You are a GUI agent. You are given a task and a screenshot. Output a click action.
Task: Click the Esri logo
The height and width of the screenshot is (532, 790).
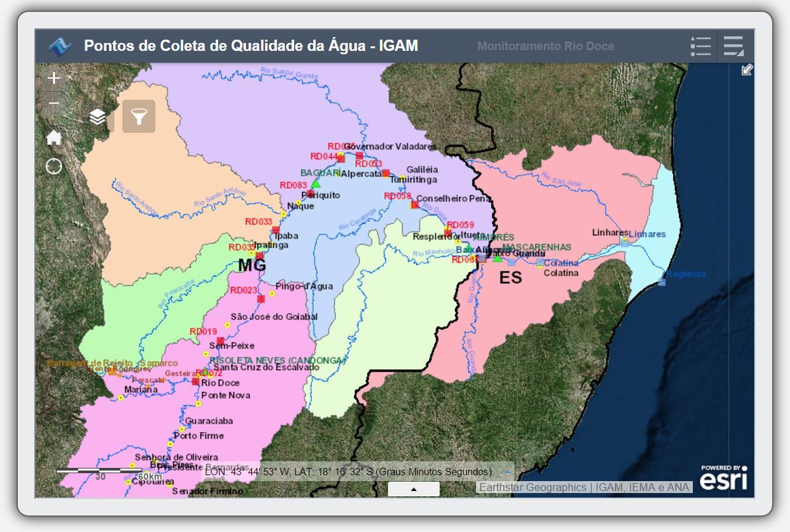coord(724,478)
